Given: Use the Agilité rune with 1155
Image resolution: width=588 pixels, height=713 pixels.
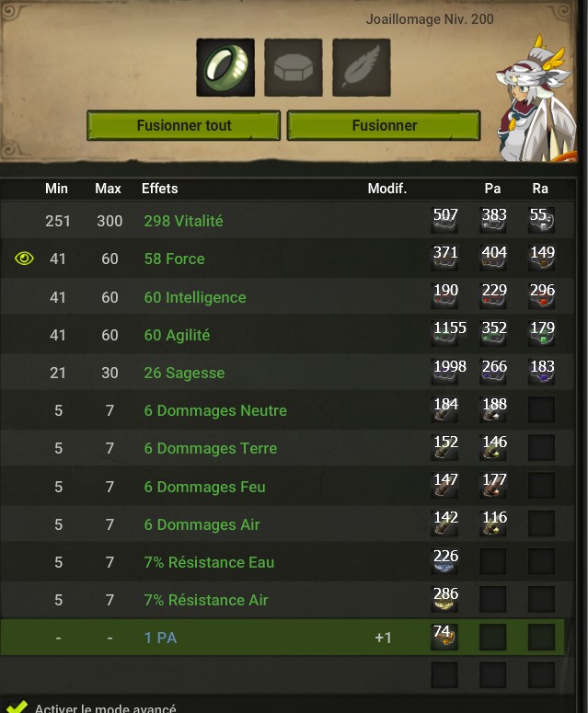Looking at the screenshot, I should click(445, 334).
